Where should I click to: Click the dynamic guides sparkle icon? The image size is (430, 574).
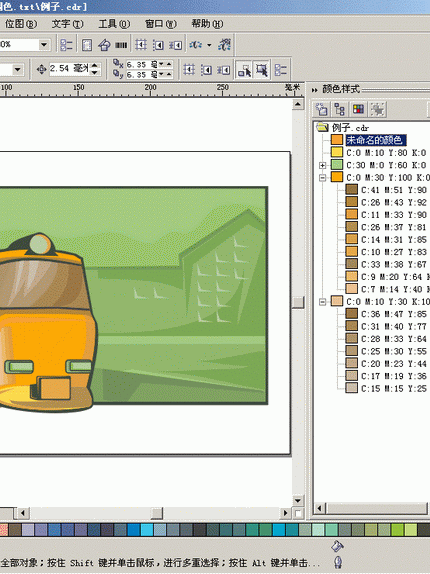[x=224, y=45]
